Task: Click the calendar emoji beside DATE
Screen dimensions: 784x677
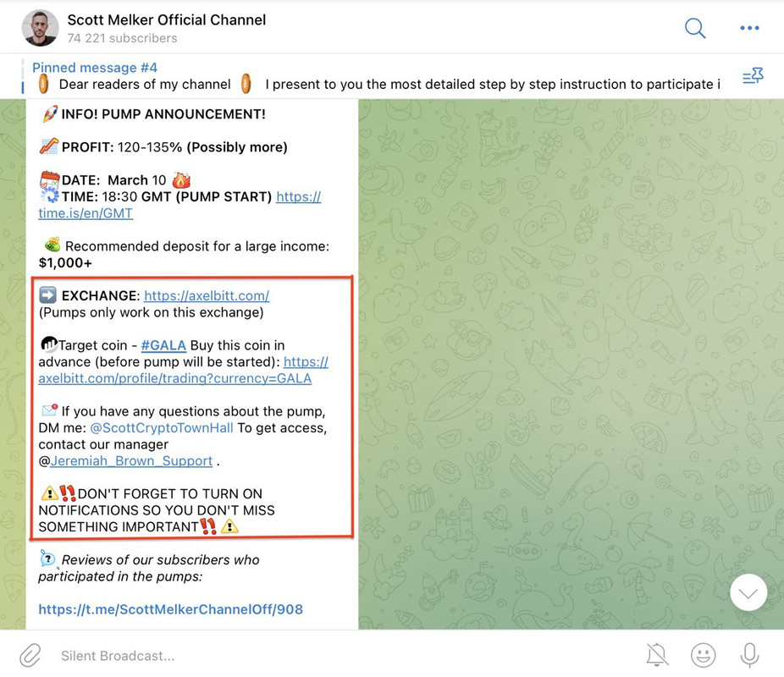Action: (x=49, y=179)
